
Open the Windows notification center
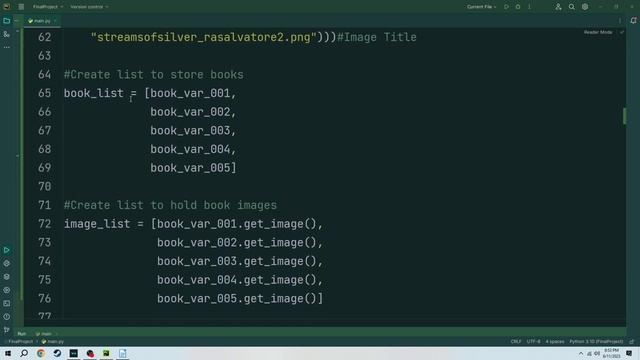[629, 353]
